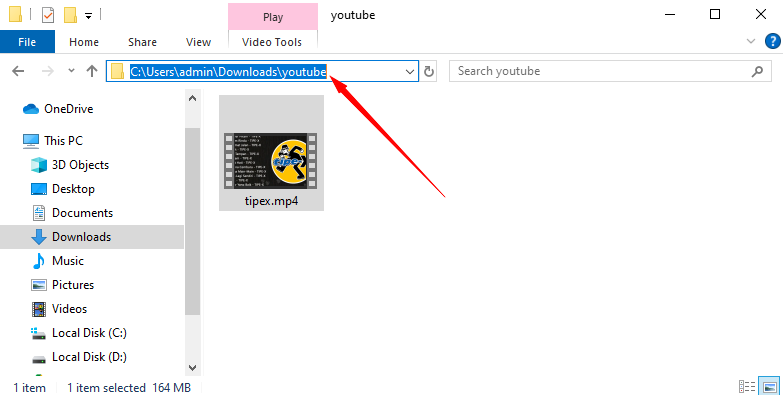
Task: Open the File menu
Action: point(27,42)
